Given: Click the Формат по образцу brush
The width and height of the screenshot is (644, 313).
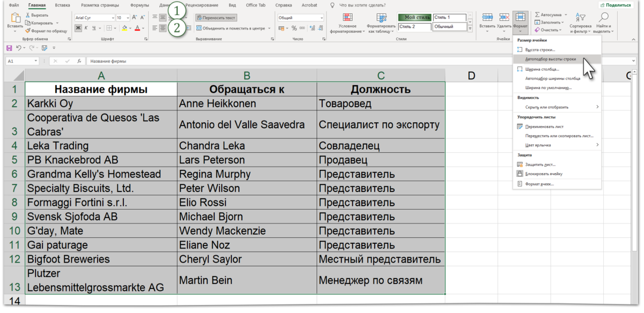Looking at the screenshot, I should (28, 31).
